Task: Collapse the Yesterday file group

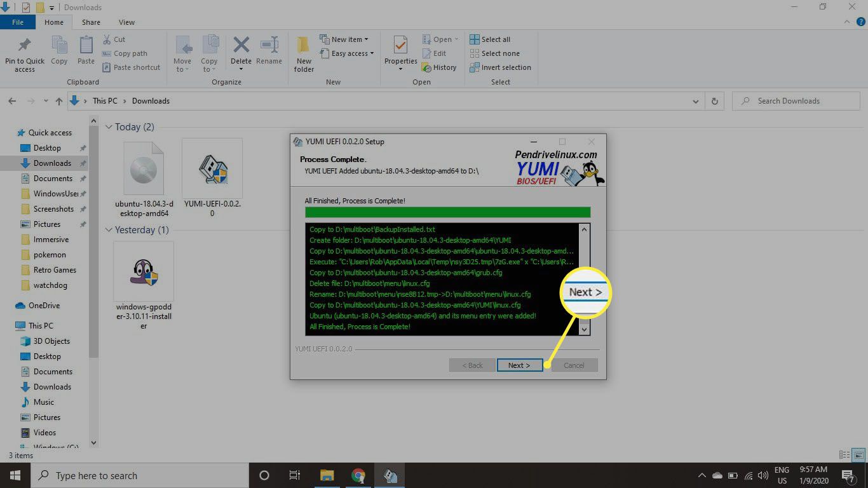Action: click(x=109, y=230)
